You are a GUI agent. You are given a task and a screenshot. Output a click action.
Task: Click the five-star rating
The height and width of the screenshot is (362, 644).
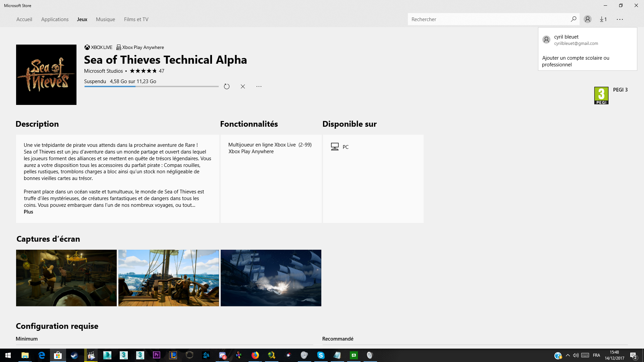[143, 71]
